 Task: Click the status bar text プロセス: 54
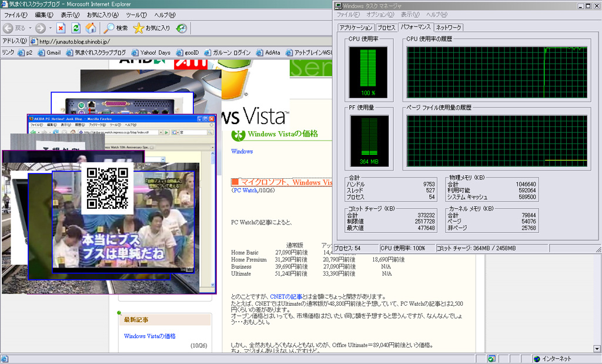tap(347, 248)
